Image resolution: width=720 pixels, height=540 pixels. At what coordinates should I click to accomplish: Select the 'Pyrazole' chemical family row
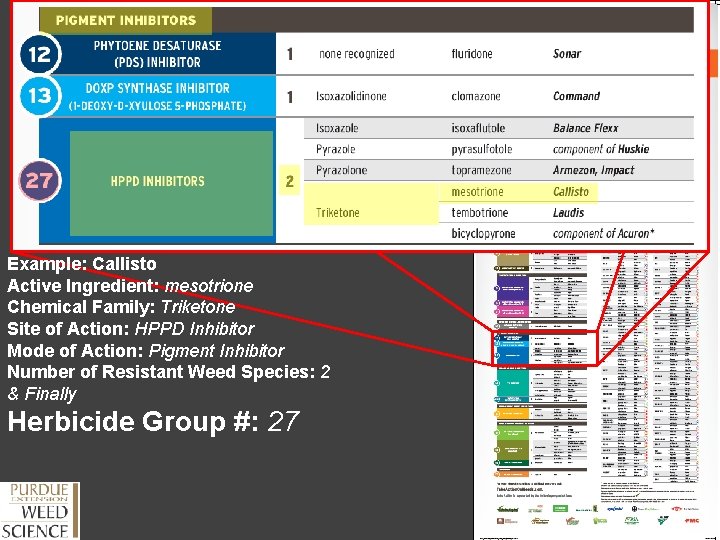pyautogui.click(x=336, y=149)
